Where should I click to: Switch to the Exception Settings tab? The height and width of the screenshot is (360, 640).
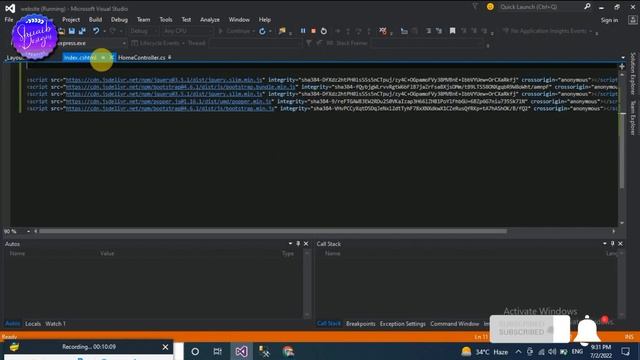click(402, 324)
